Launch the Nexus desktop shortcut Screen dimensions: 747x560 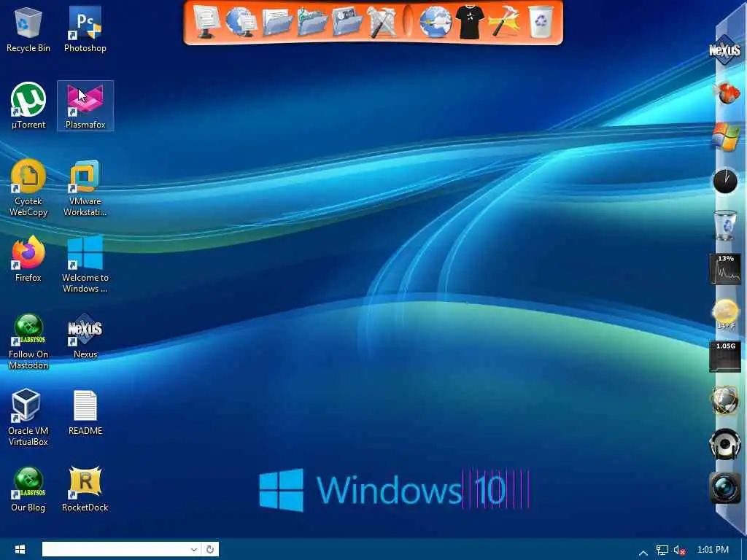(x=85, y=335)
